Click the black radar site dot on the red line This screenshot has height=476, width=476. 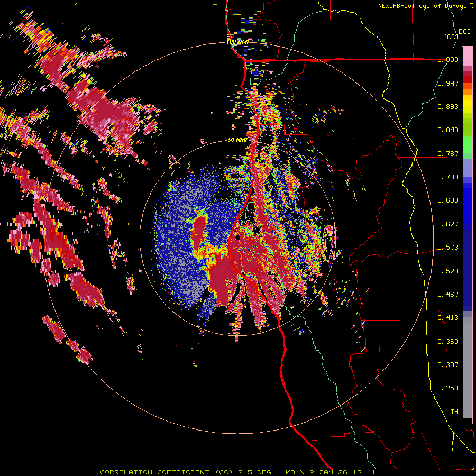[238, 237]
